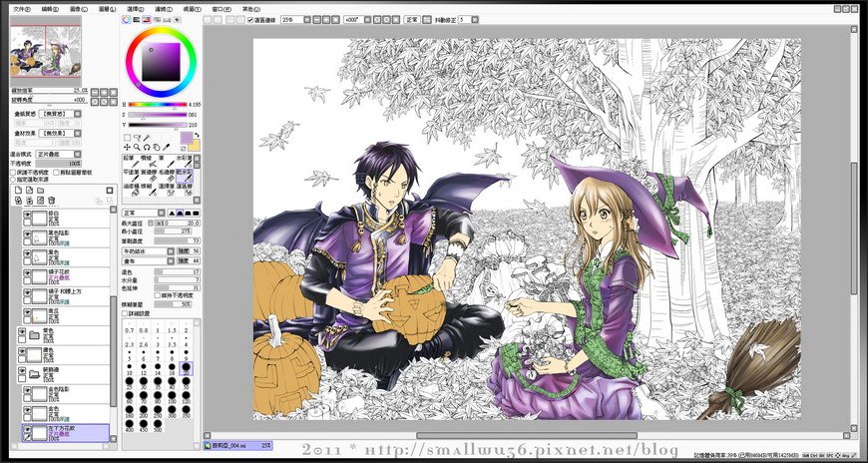Image resolution: width=868 pixels, height=463 pixels.
Task: Toggle 維持不透明度 checkbox in brush settings
Action: [157, 295]
